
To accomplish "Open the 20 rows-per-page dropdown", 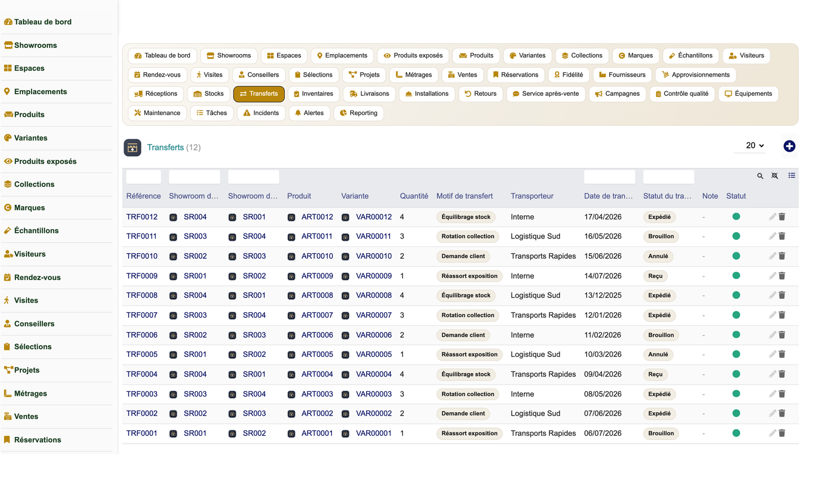I will coord(755,145).
